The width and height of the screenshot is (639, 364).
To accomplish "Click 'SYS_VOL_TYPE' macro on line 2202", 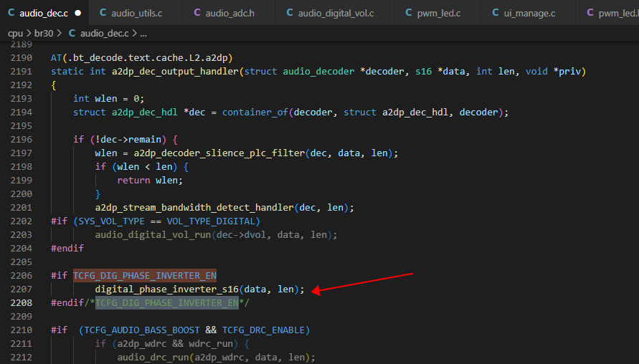I will pos(111,221).
